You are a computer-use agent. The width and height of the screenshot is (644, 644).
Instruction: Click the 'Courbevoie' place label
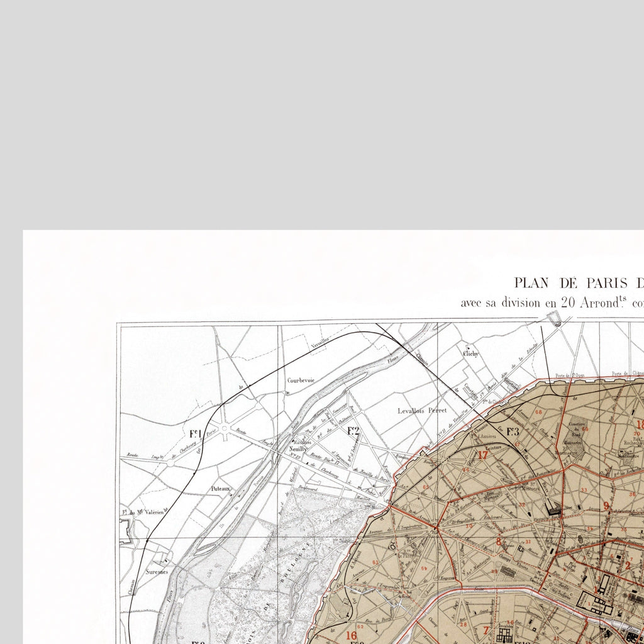pyautogui.click(x=301, y=380)
